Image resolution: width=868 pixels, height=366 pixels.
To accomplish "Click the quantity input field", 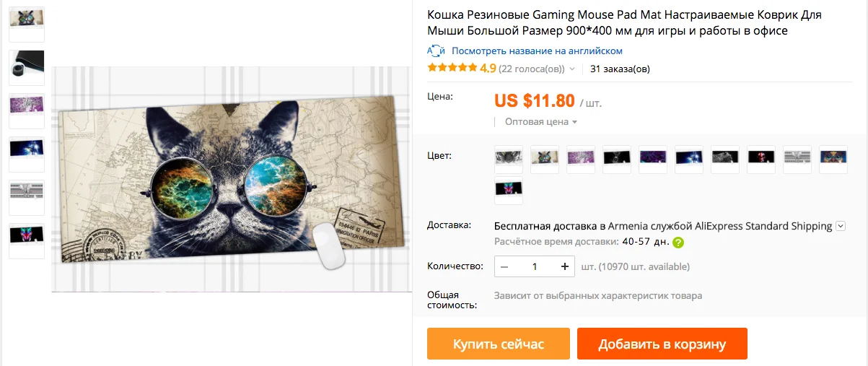I will click(535, 266).
